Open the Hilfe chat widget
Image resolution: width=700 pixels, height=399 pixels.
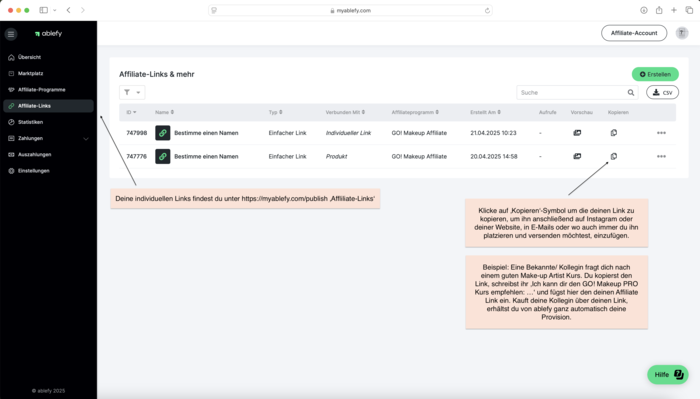tap(668, 374)
